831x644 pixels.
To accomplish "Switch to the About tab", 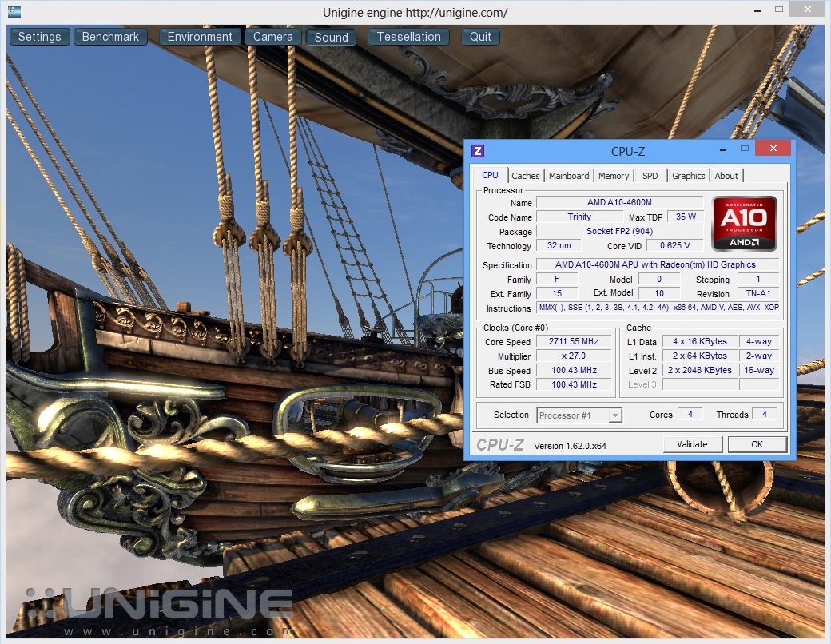I will [x=726, y=176].
